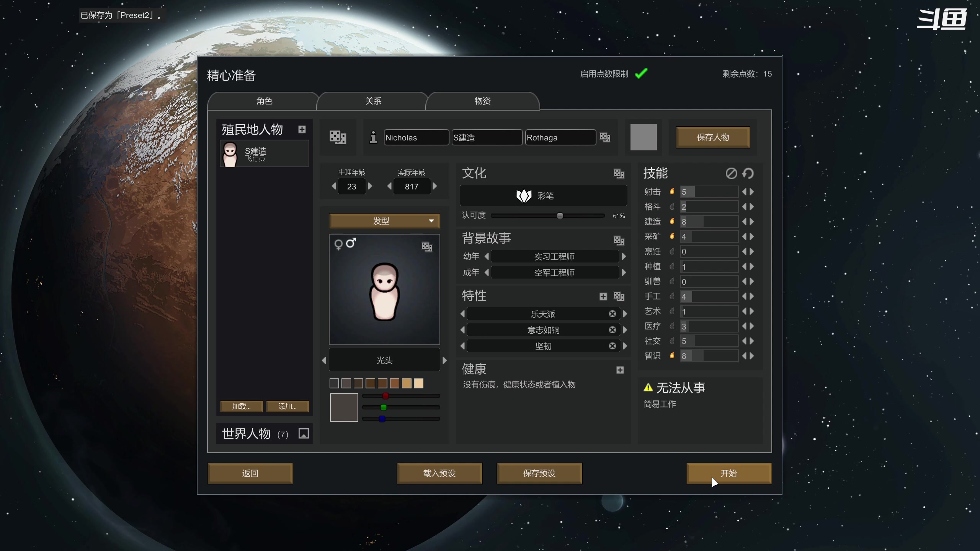The height and width of the screenshot is (551, 980).
Task: Select the S建造 colonist in the list
Action: (265, 154)
